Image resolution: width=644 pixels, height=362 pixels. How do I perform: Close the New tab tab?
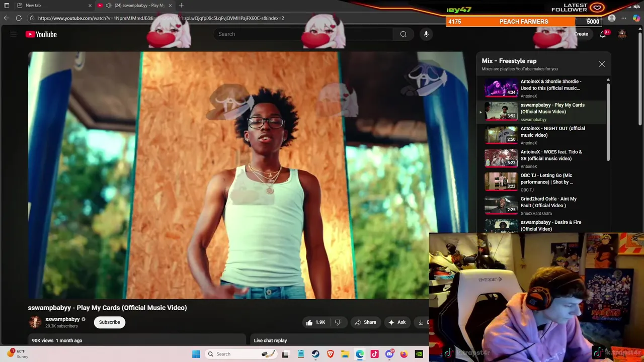[90, 5]
